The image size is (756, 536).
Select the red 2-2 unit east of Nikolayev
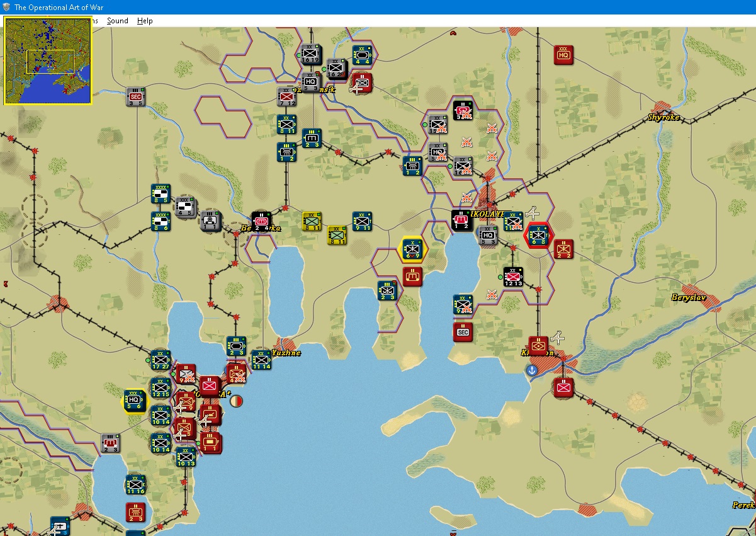(563, 249)
